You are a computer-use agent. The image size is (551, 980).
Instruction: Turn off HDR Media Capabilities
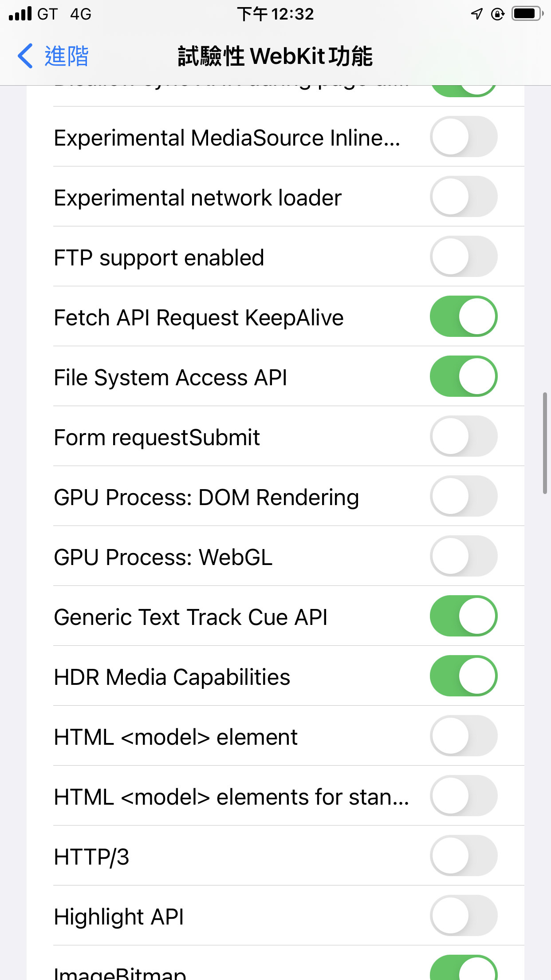click(463, 676)
